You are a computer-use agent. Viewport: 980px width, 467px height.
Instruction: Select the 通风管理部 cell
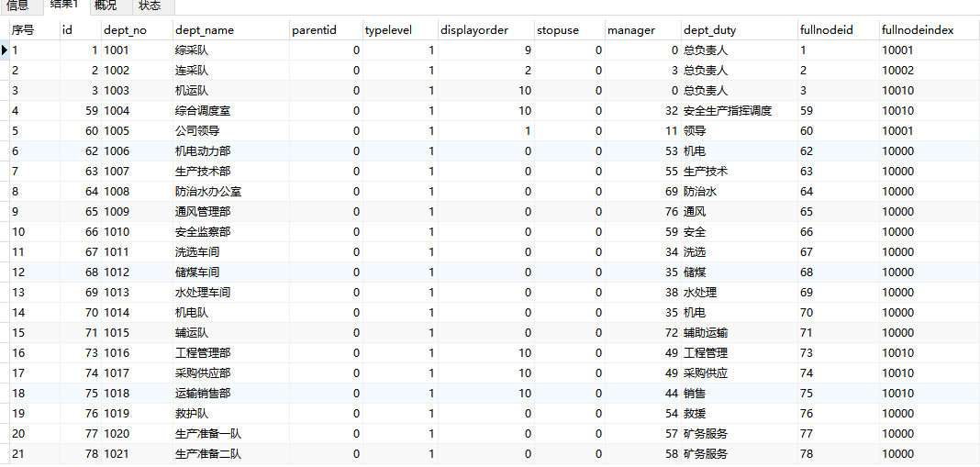[x=231, y=212]
